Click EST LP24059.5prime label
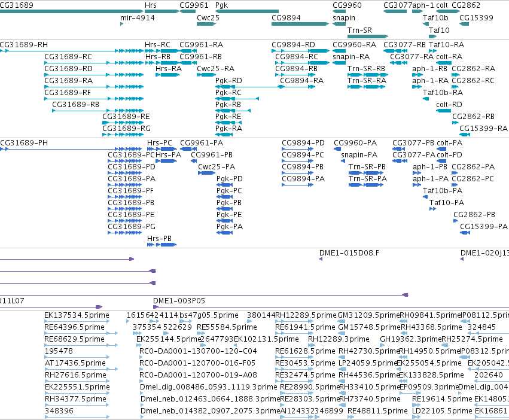This screenshot has width=509, height=420. tap(368, 363)
